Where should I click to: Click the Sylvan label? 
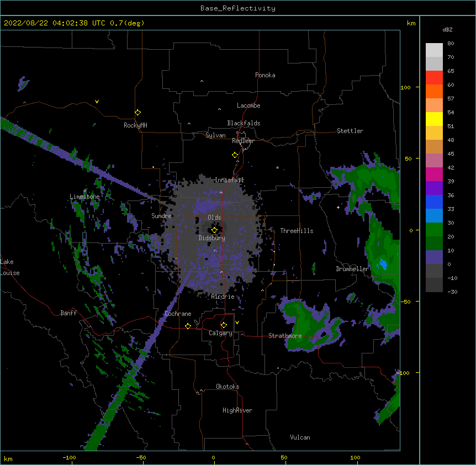(215, 135)
